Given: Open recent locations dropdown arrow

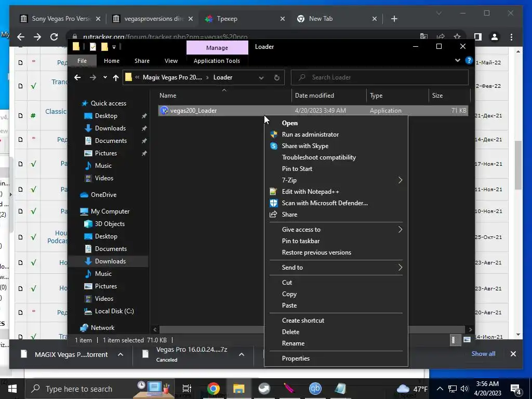Looking at the screenshot, I should (x=105, y=77).
